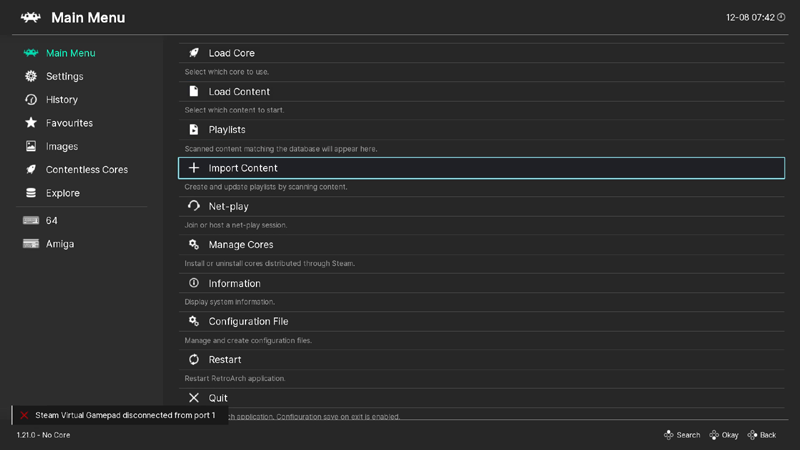Image resolution: width=800 pixels, height=450 pixels.
Task: Click the Load Core rocket icon
Action: (x=194, y=53)
